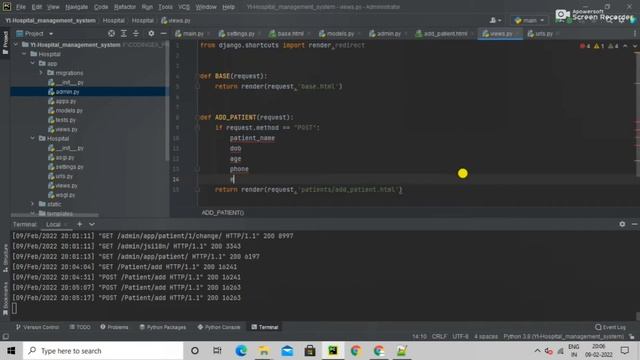The width and height of the screenshot is (640, 360).
Task: Expand the static folder
Action: [33, 204]
